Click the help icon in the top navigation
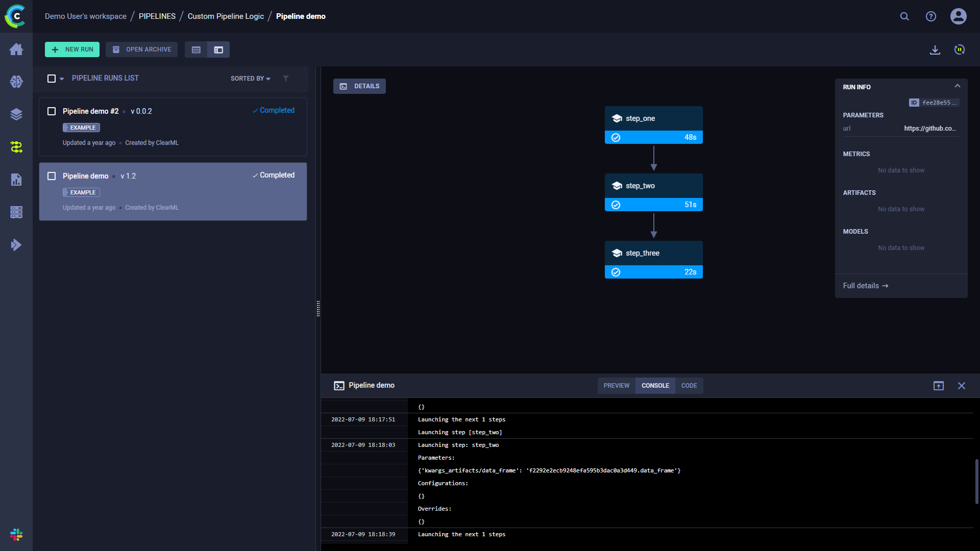The height and width of the screenshot is (551, 980). point(931,16)
